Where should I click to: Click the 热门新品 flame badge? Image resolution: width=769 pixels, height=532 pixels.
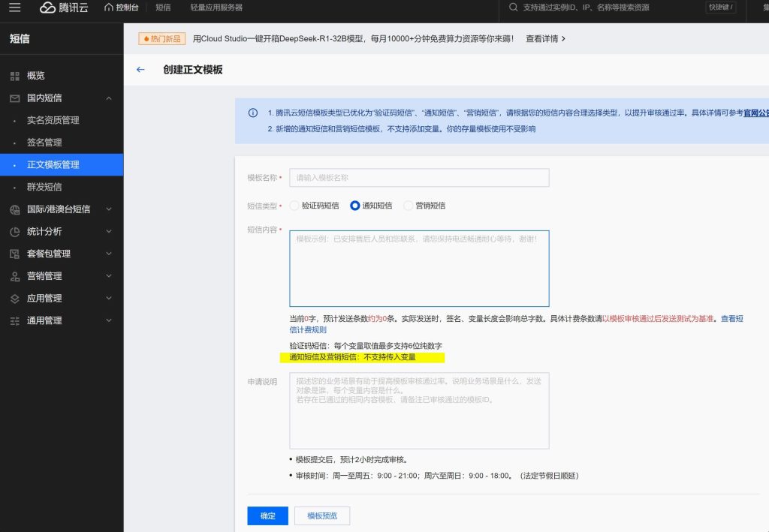[x=162, y=39]
